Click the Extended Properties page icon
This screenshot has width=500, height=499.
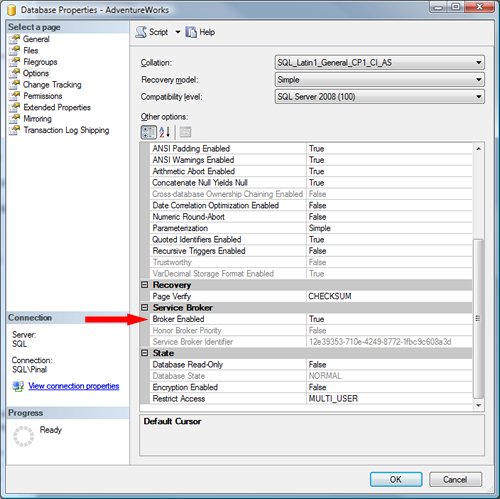(14, 107)
